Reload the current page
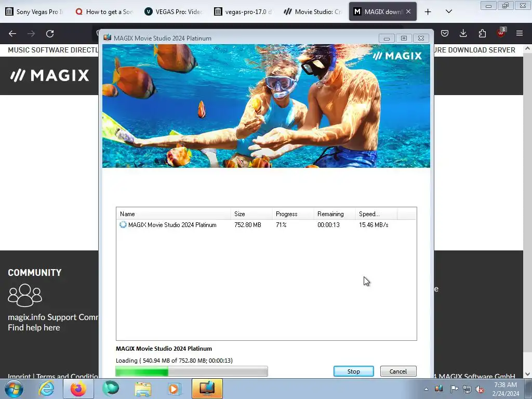532x399 pixels. click(50, 33)
